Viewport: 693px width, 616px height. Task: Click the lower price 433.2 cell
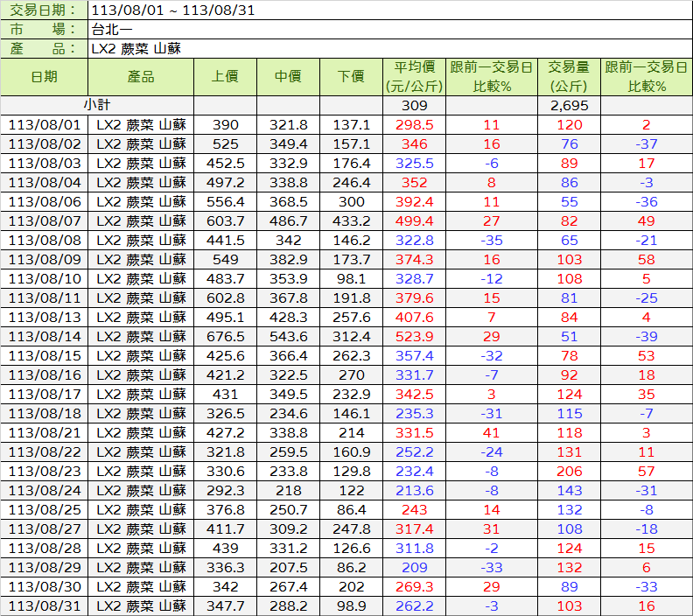pos(351,221)
